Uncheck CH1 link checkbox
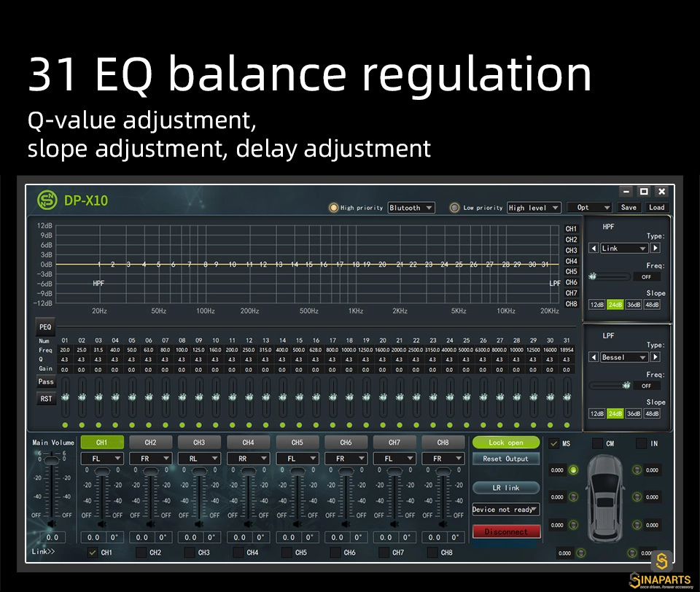This screenshot has height=592, width=700. (93, 552)
